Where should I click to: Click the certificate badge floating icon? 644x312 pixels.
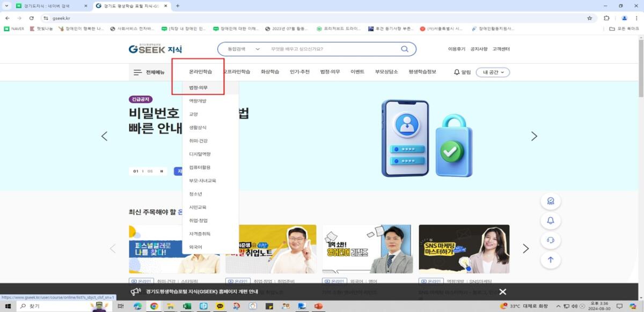point(550,201)
